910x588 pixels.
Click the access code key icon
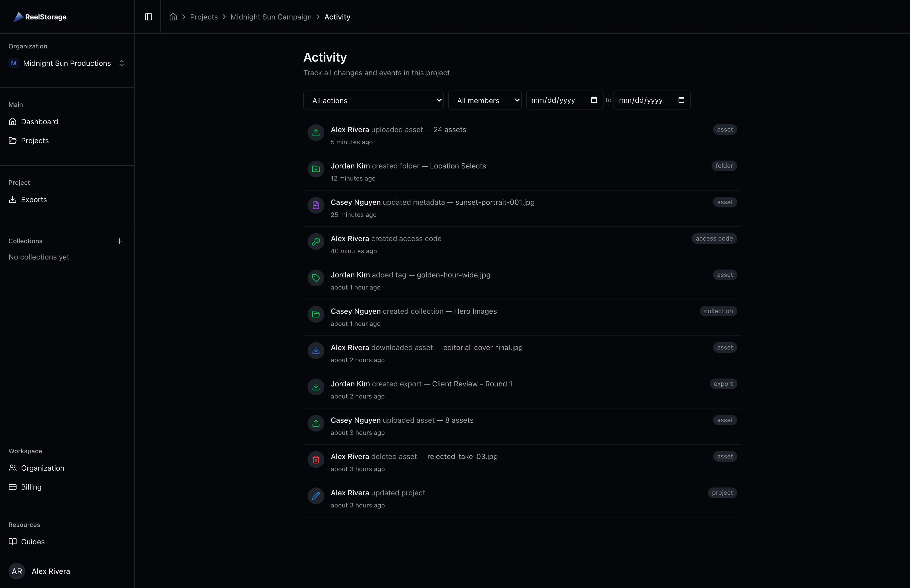(315, 241)
